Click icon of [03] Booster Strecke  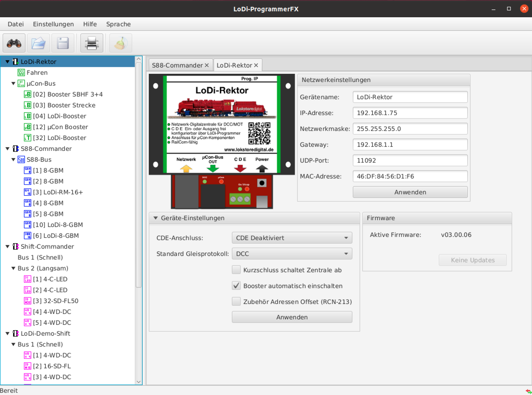click(28, 105)
